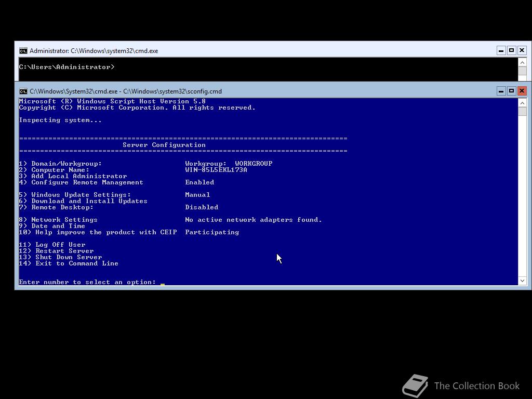The height and width of the screenshot is (399, 532).
Task: Click the cmd icon in sconfig window title bar
Action: pos(23,91)
